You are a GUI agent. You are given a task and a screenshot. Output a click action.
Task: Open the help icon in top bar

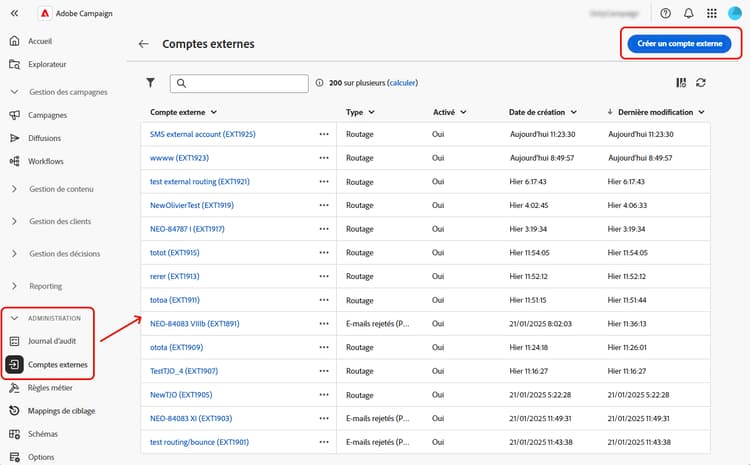[x=666, y=13]
